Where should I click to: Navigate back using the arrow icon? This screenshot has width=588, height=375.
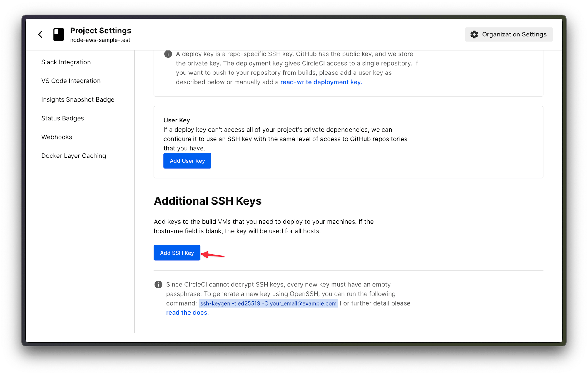tap(40, 34)
